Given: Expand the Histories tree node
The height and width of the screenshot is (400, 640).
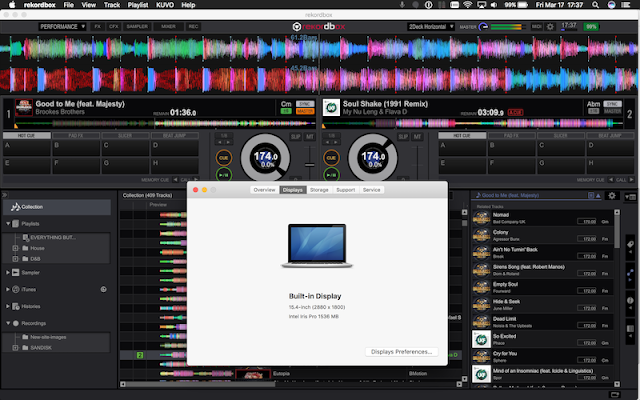Looking at the screenshot, I should 8,306.
